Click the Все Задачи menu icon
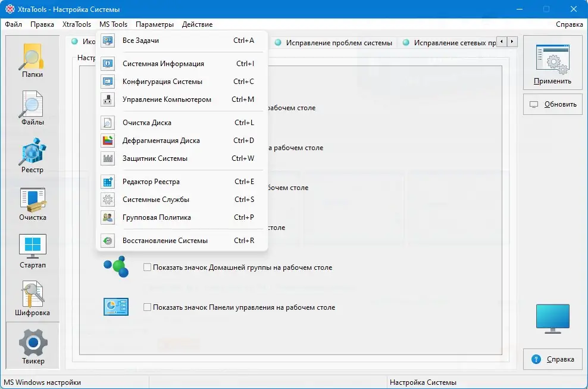Screen dimensions: 588x389 coord(108,41)
